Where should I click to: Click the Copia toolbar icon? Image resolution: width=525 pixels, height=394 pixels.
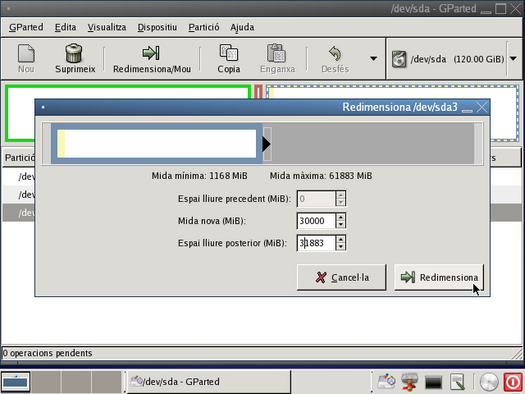coord(229,53)
